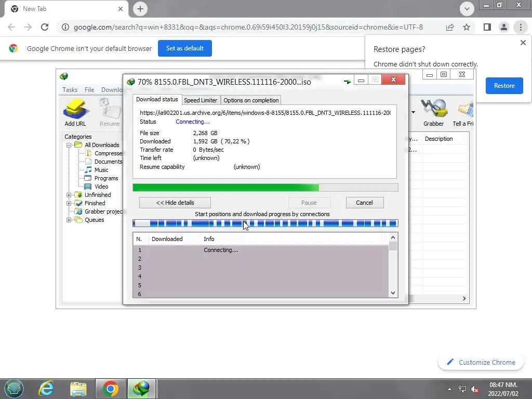Open the tab search chevron button
Image resolution: width=532 pixels, height=399 pixels.
point(467,9)
